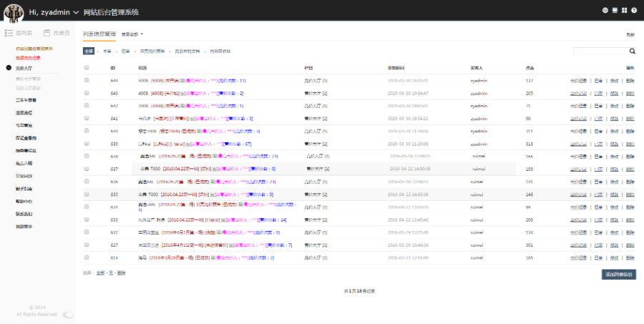
Task: Click the picture icon in row ID 643 title
Action: (182, 94)
